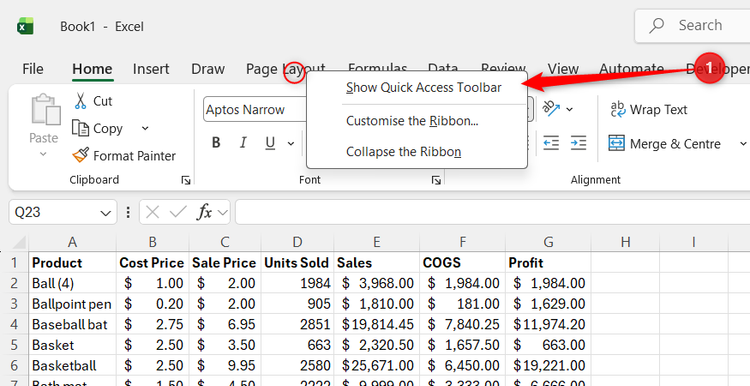The image size is (750, 386).
Task: Click the $11,974.20 profit cell
Action: click(x=548, y=325)
